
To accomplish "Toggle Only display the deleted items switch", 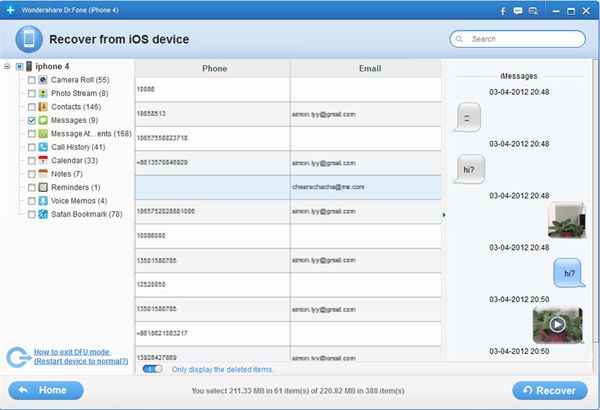I will [x=152, y=369].
